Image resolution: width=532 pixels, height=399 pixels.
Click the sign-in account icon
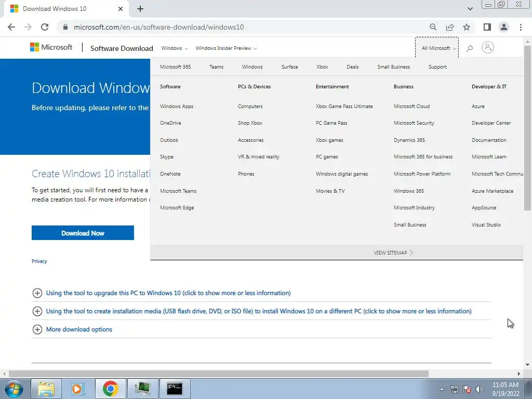coord(487,47)
